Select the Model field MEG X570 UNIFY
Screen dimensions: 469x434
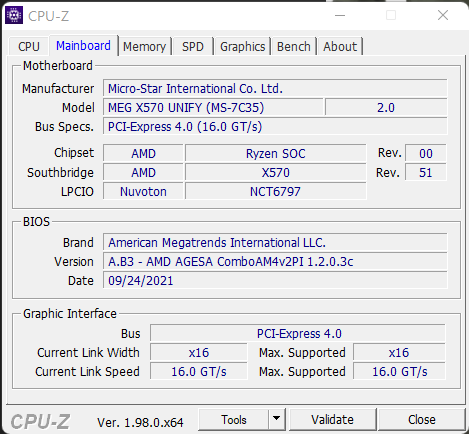pos(213,108)
